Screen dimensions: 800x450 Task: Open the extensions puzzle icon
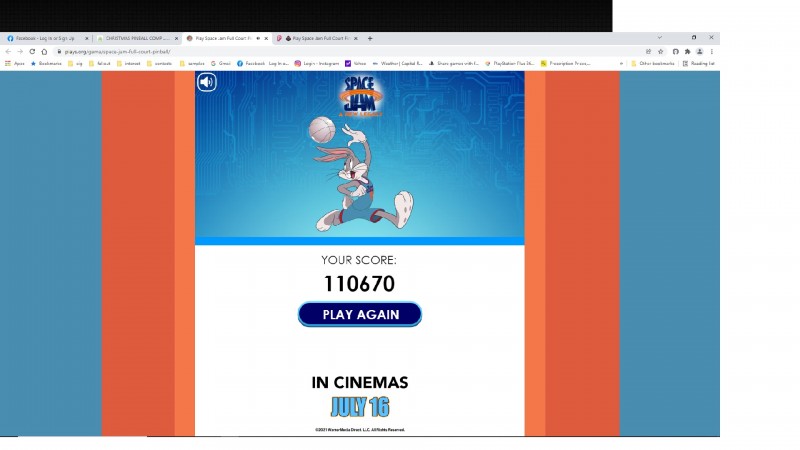pos(687,52)
